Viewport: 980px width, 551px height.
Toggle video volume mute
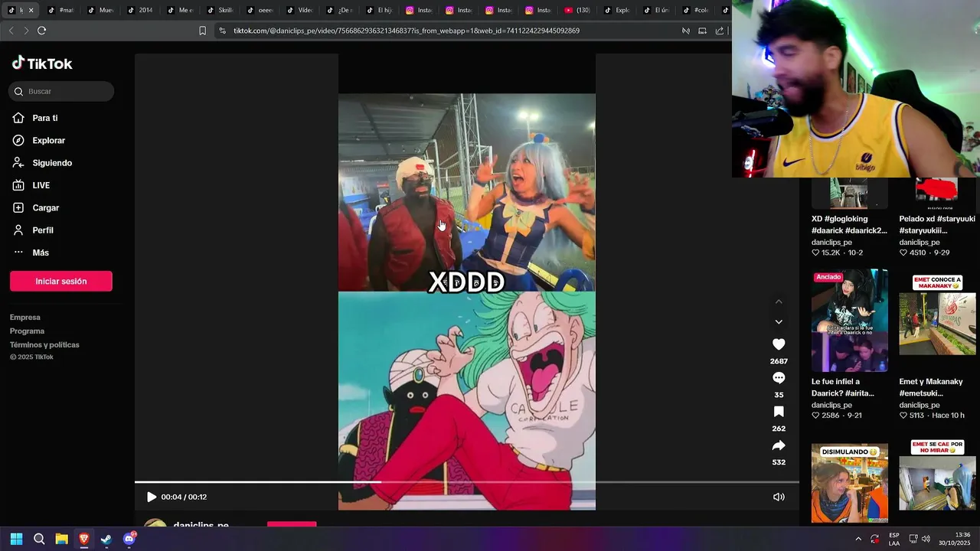tap(779, 497)
